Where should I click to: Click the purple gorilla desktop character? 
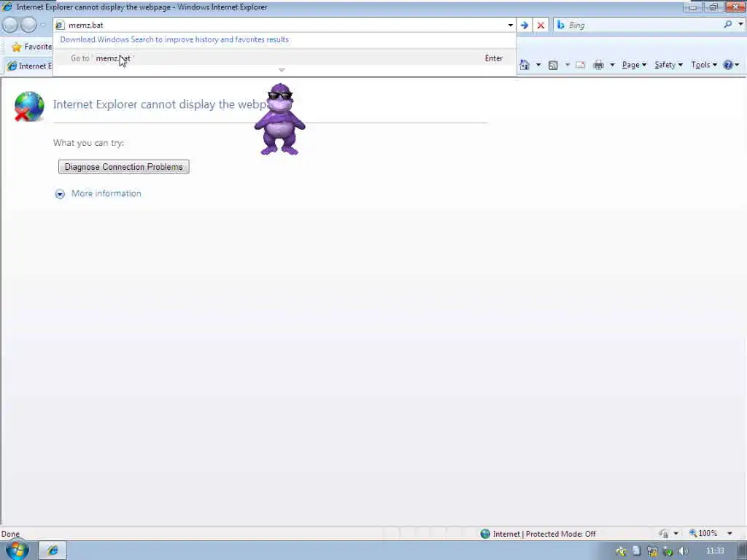tap(279, 119)
